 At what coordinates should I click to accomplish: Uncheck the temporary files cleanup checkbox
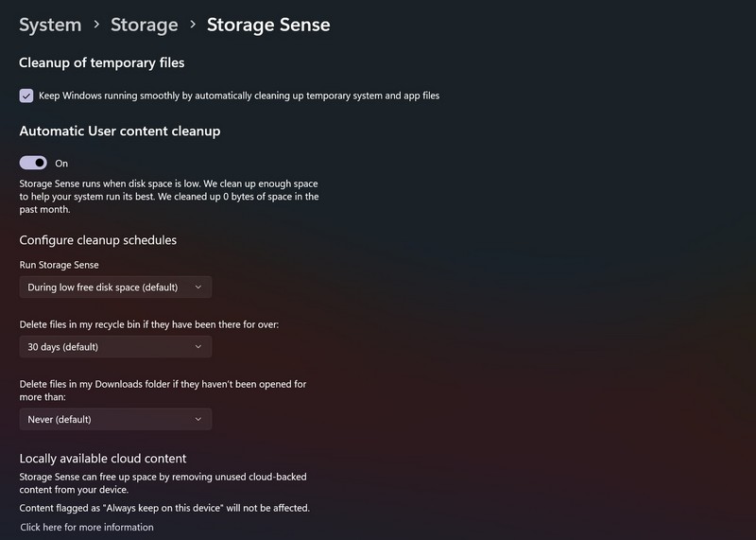point(26,96)
